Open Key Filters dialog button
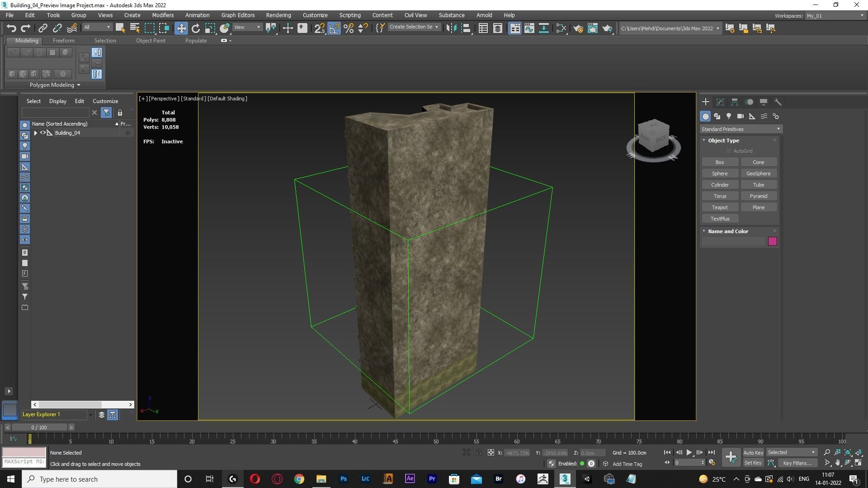 point(797,463)
